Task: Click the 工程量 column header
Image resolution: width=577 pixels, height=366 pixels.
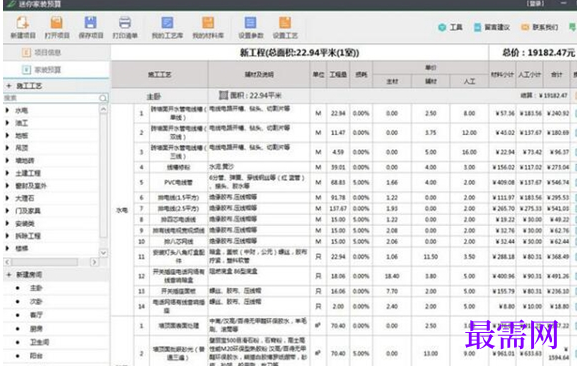Action: pos(338,74)
